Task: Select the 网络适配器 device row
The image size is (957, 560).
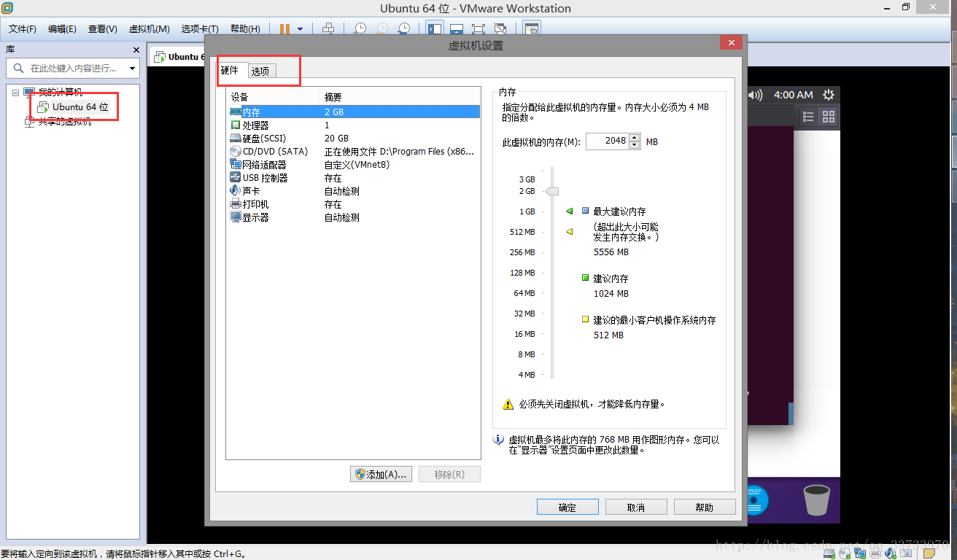Action: coord(354,165)
